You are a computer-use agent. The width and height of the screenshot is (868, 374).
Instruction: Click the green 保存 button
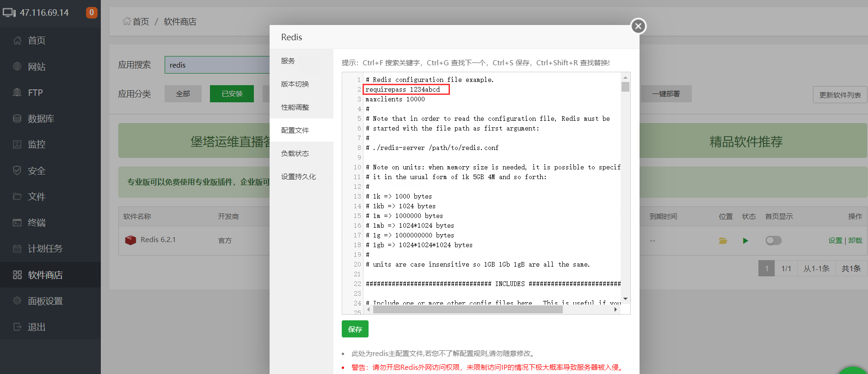click(355, 329)
